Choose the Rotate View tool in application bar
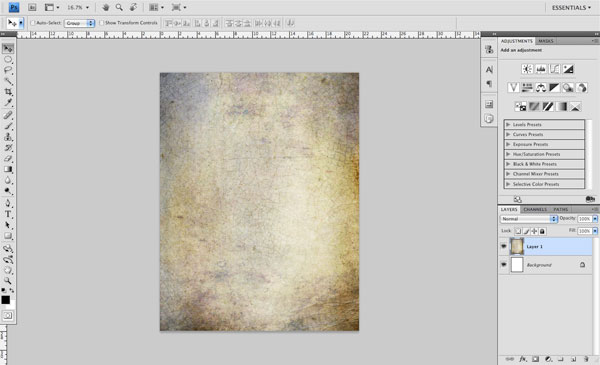 coord(133,7)
